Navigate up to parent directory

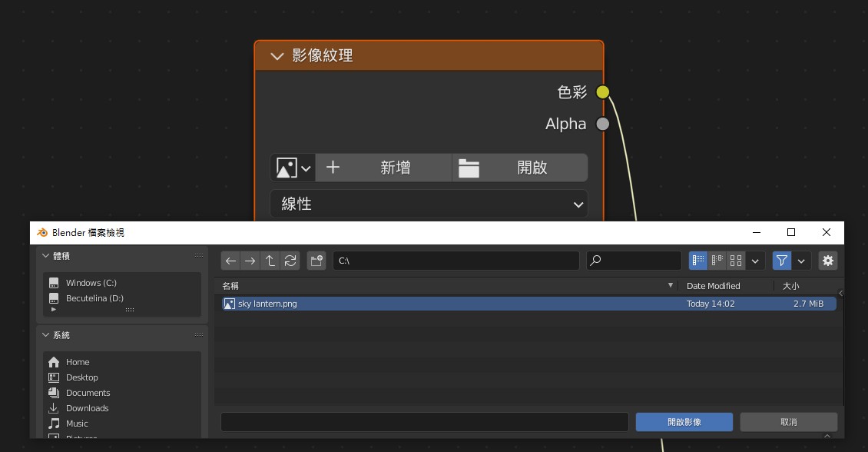[x=270, y=261]
